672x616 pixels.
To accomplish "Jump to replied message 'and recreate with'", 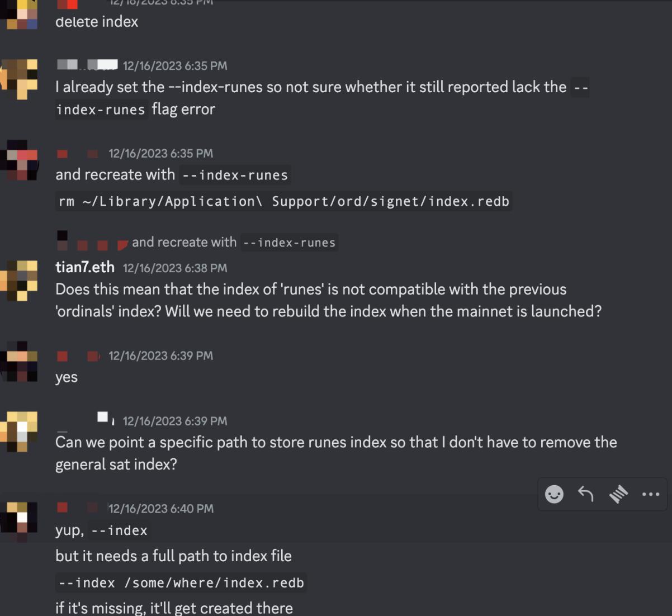I will pyautogui.click(x=184, y=242).
